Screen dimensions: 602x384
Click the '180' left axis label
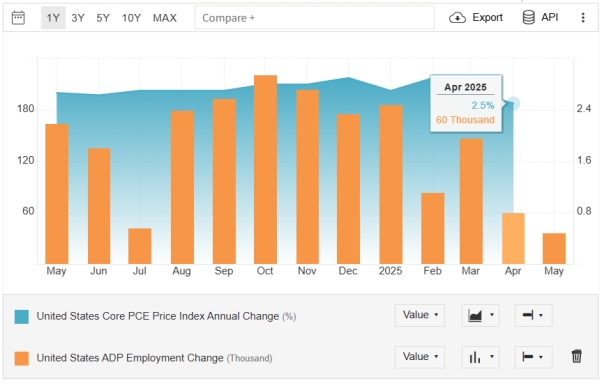(26, 109)
